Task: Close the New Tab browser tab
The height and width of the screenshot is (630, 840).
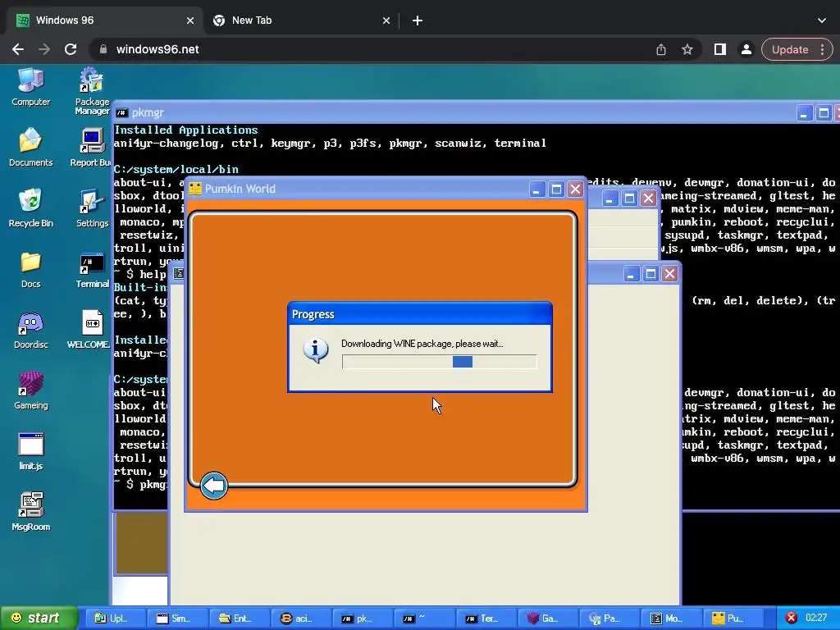Action: click(386, 21)
